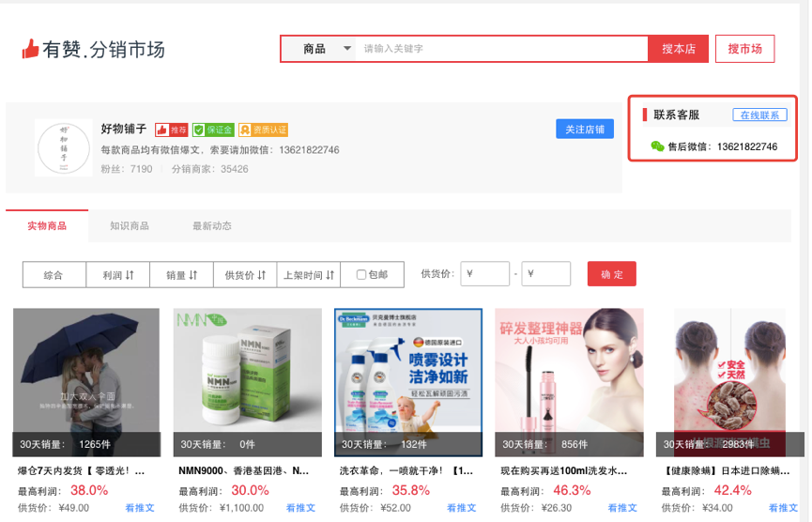Click 看推文 for the ¥1,100.00 NMN9000
The image size is (812, 522).
click(301, 508)
